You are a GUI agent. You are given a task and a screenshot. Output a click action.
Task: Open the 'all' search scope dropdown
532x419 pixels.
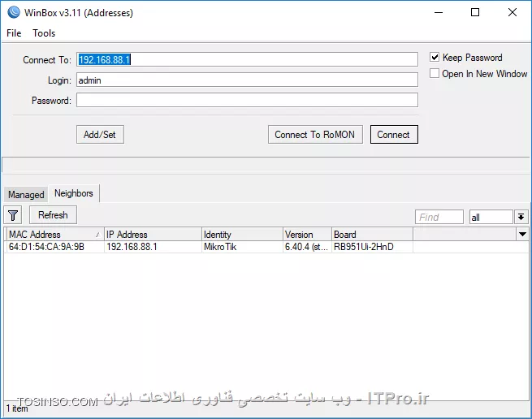pyautogui.click(x=521, y=217)
